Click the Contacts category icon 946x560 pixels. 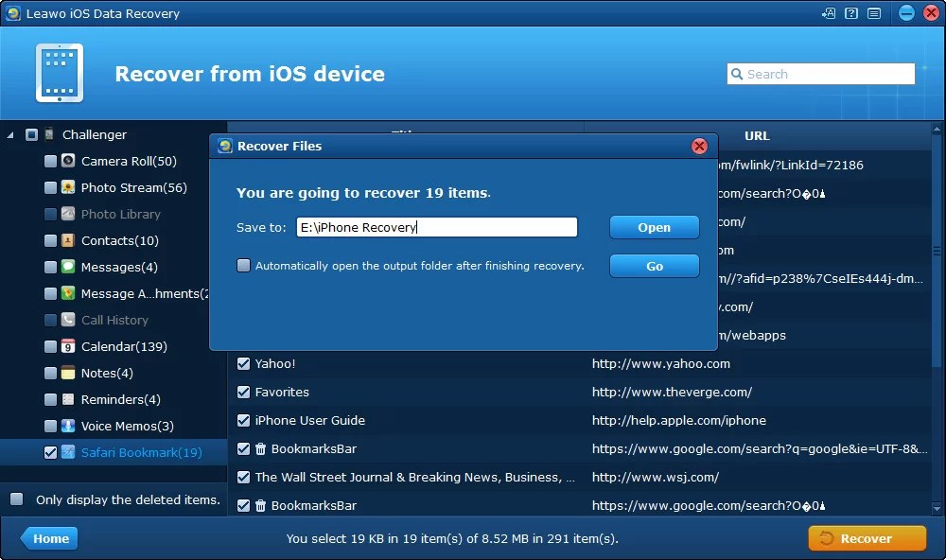[68, 240]
